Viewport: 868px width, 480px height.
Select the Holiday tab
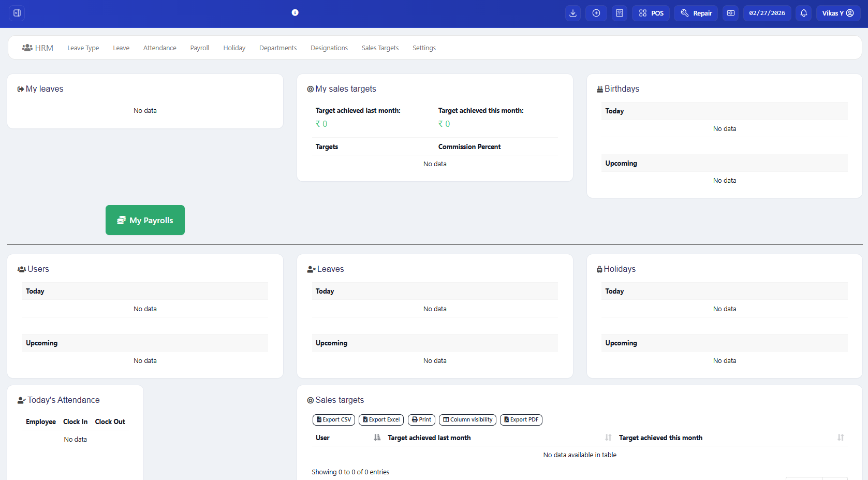[234, 48]
